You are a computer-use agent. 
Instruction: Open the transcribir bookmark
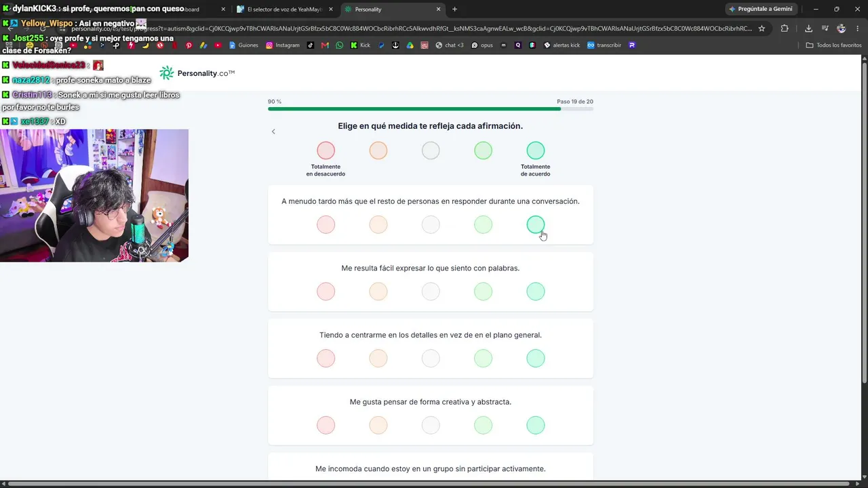pos(604,45)
